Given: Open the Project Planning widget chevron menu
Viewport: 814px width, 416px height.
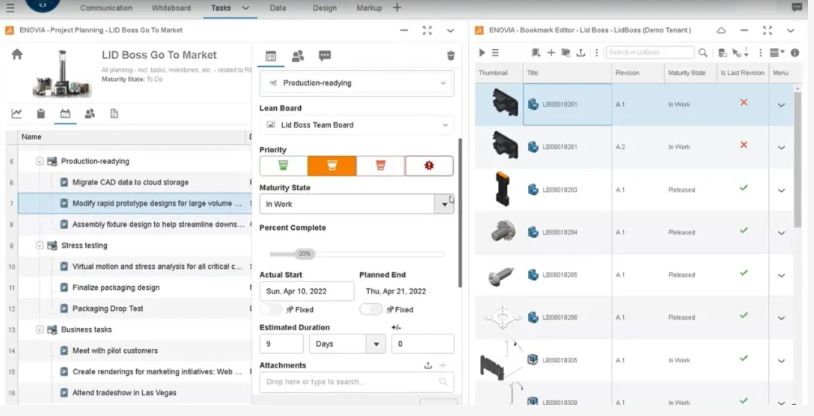Looking at the screenshot, I should pyautogui.click(x=451, y=31).
